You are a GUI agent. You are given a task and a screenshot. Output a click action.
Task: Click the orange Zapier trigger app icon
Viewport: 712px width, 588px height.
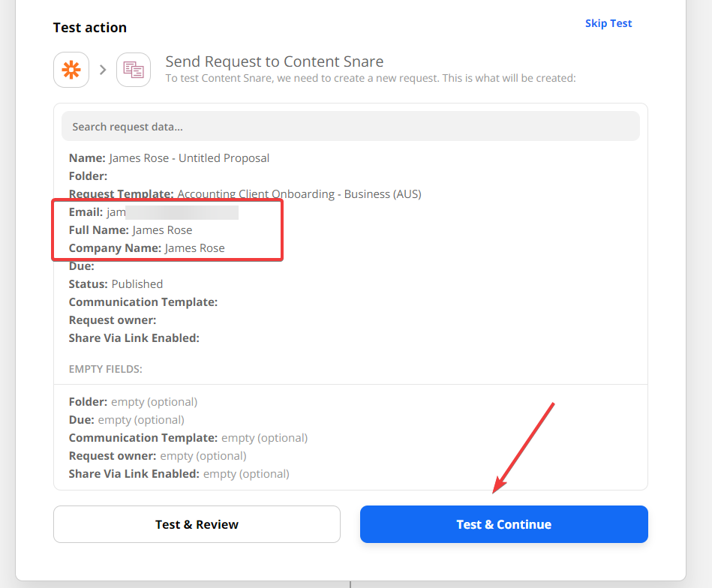(71, 70)
